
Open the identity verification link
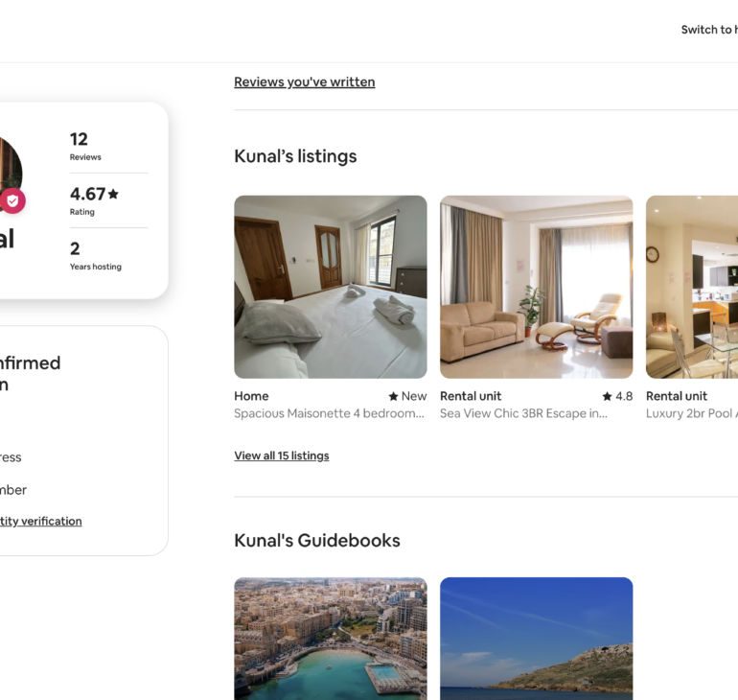(x=41, y=521)
